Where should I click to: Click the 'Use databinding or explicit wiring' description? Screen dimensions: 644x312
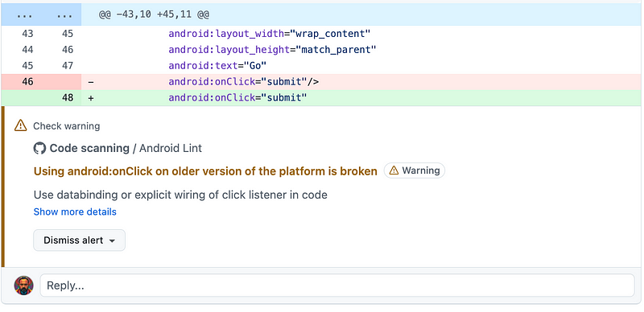[180, 195]
